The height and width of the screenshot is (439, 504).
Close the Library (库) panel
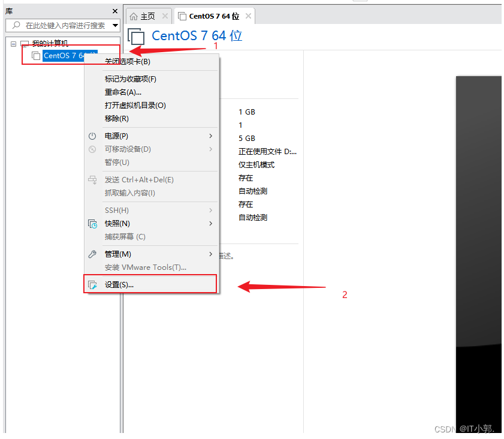tap(115, 11)
